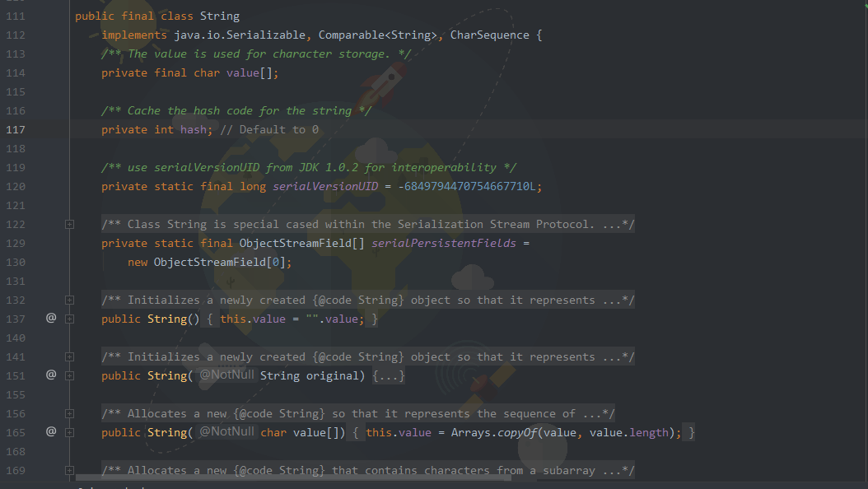This screenshot has width=868, height=489.
Task: Expand the fold marker at line 141
Action: tap(69, 356)
